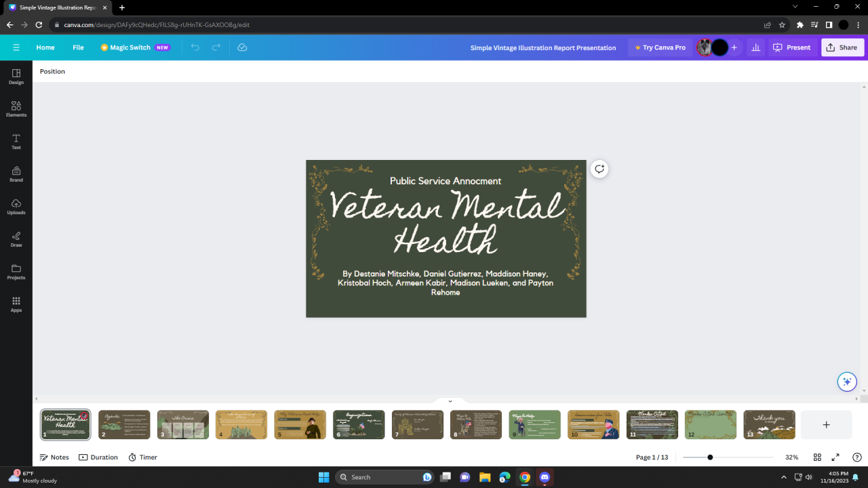Open the Brand panel
Image resolution: width=868 pixels, height=488 pixels.
pyautogui.click(x=16, y=174)
